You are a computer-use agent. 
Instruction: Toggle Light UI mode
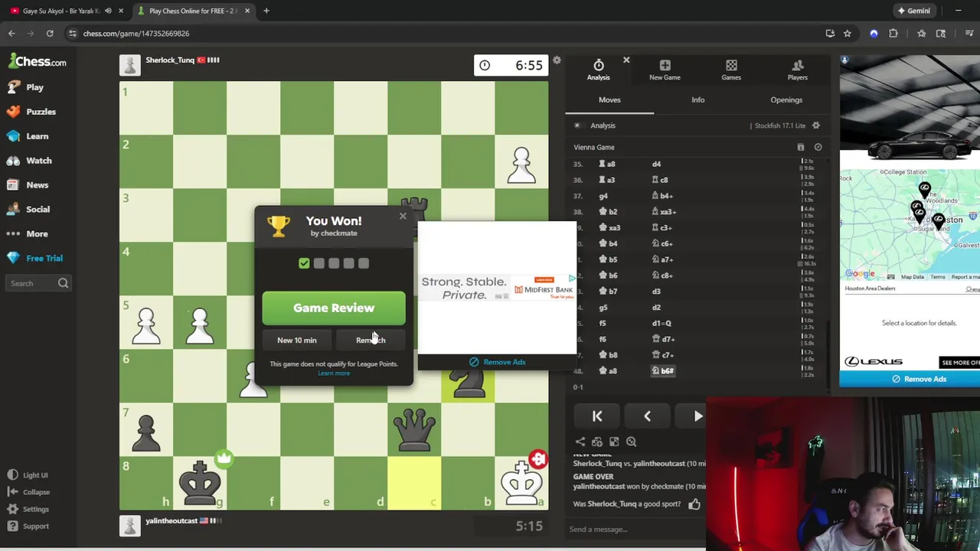(x=28, y=475)
